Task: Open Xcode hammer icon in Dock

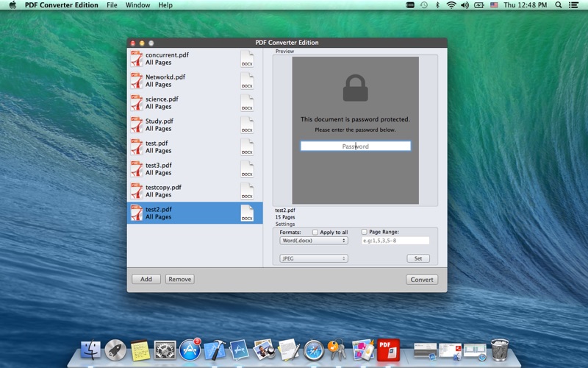Action: 215,350
